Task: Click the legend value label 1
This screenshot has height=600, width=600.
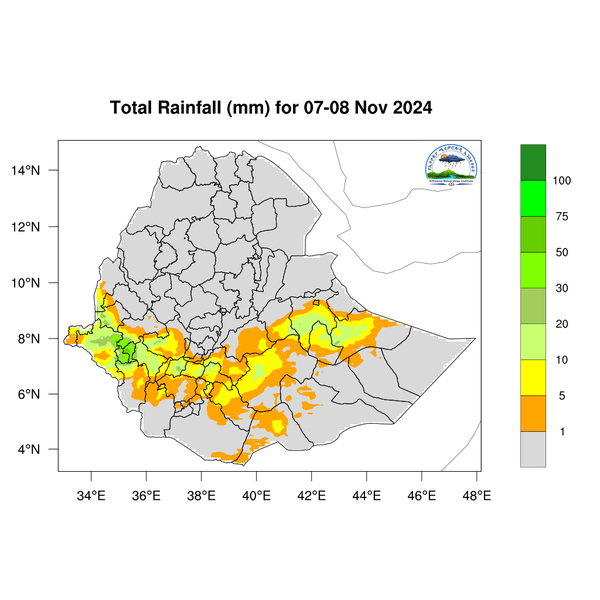Action: [562, 432]
